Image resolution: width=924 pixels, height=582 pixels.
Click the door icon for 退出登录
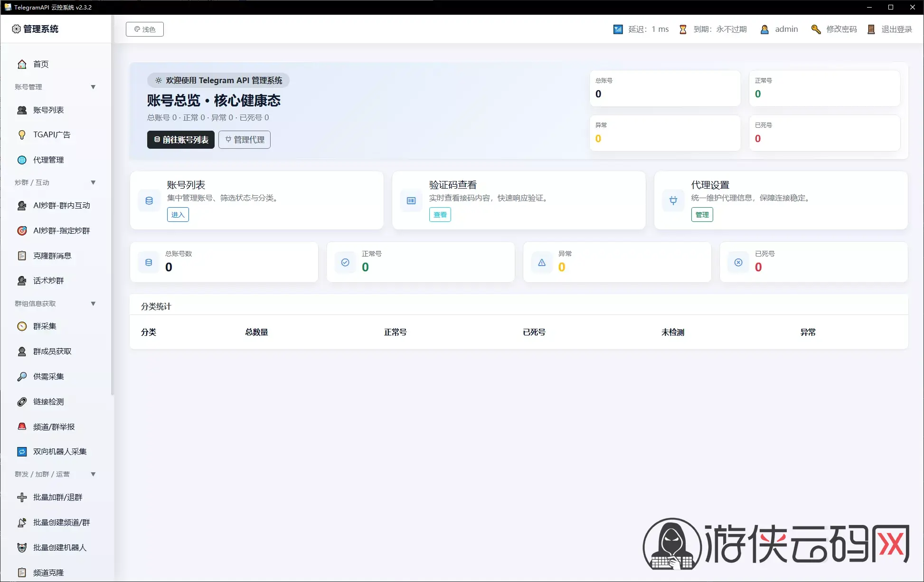click(x=871, y=29)
